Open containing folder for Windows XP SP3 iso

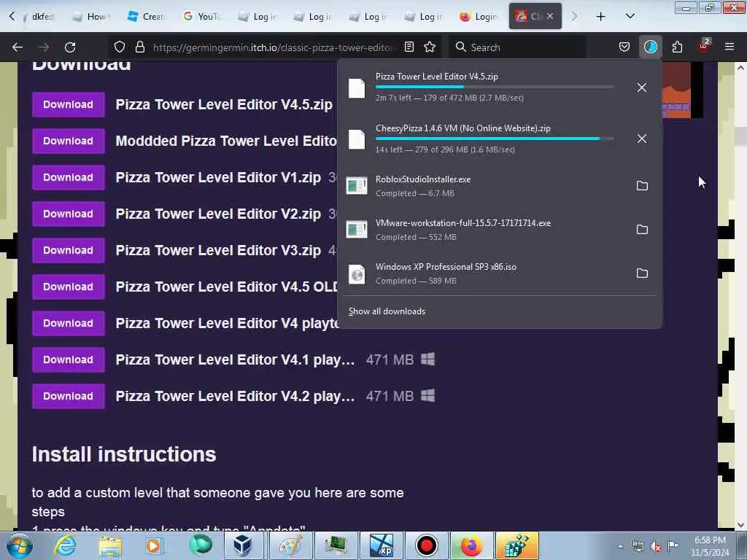point(642,273)
